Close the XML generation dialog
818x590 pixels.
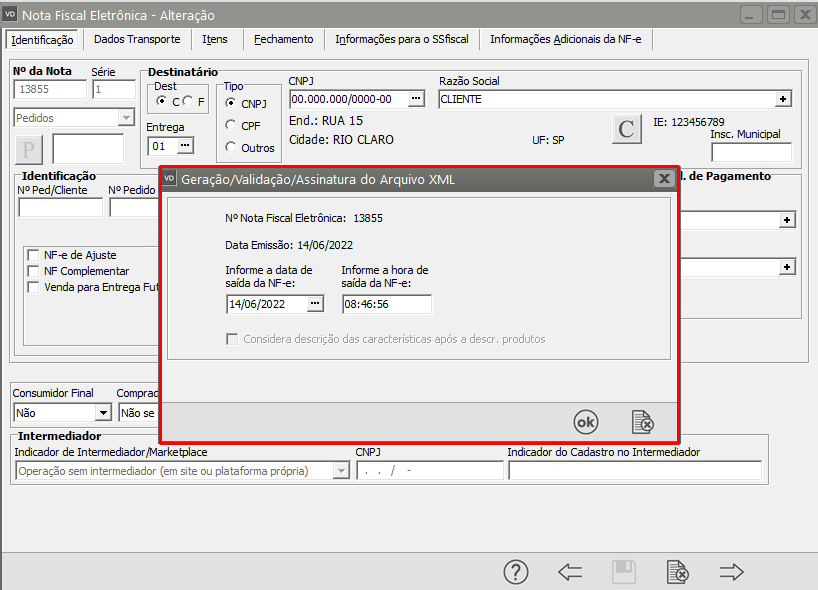pos(663,178)
